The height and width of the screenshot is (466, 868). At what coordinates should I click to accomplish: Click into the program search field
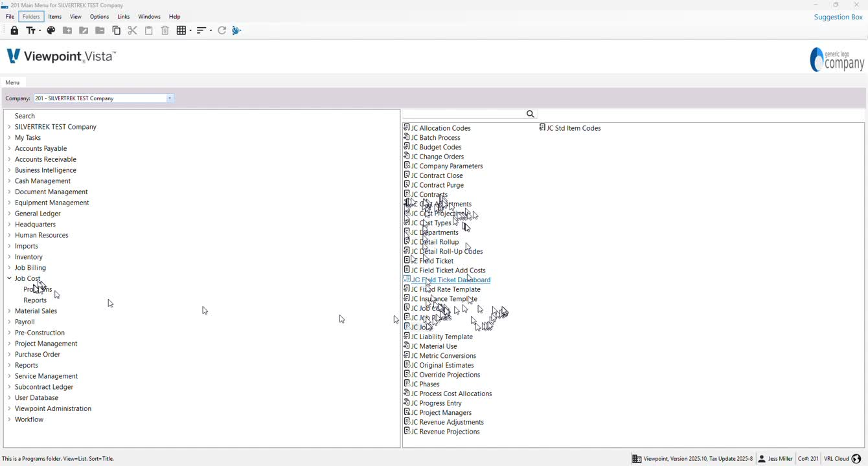464,114
